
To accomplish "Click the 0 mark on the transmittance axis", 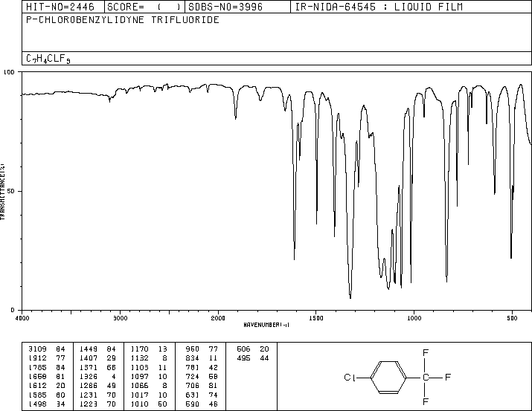I will [x=13, y=310].
